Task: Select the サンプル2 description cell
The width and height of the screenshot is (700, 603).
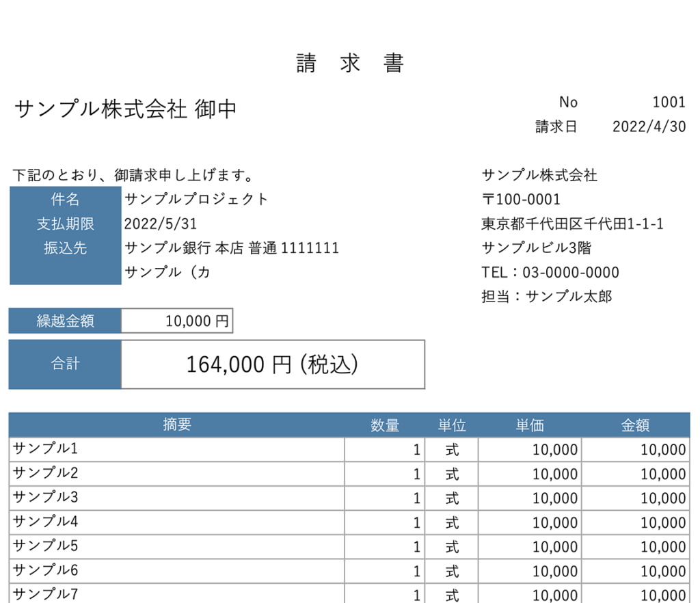Action: coord(177,474)
